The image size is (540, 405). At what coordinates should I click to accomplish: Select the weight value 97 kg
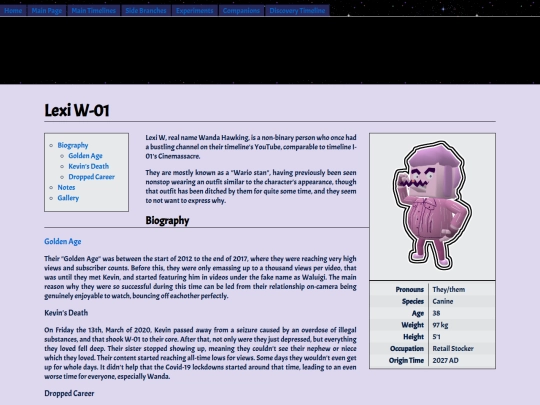pyautogui.click(x=440, y=325)
